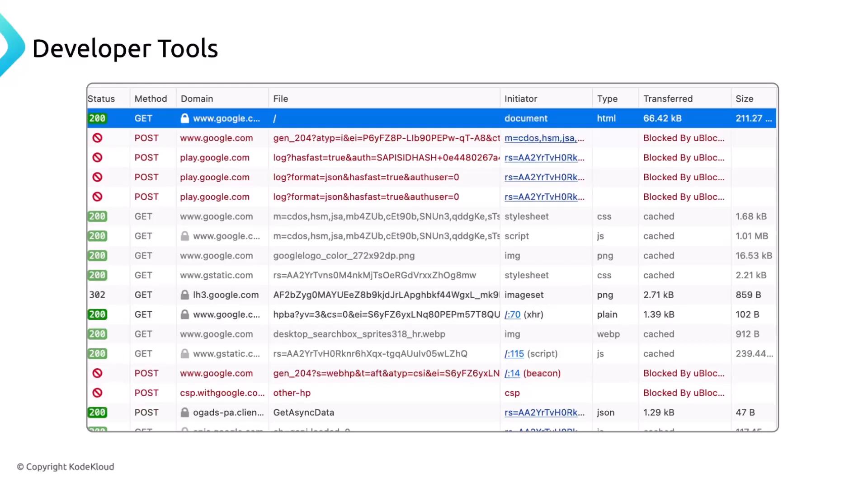Click the lock icon beside www.gstatic.c...

(x=184, y=353)
